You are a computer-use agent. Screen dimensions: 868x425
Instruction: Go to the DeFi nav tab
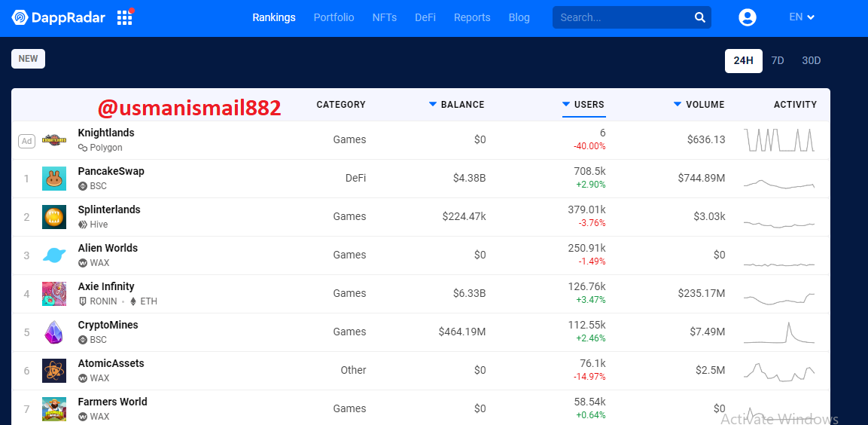pyautogui.click(x=425, y=18)
